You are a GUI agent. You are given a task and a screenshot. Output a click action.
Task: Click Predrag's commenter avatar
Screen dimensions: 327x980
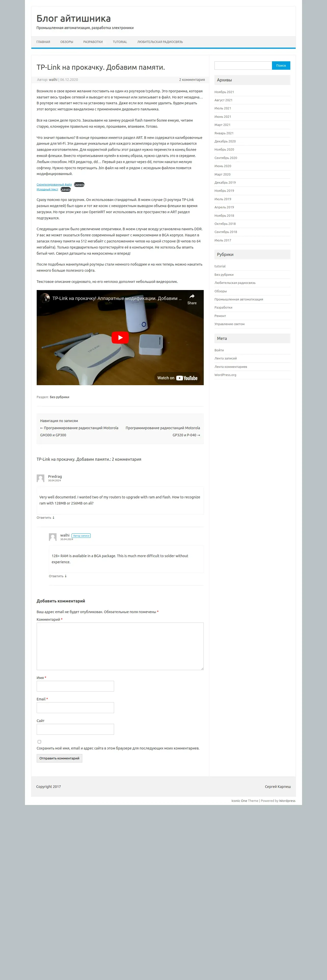pyautogui.click(x=40, y=478)
